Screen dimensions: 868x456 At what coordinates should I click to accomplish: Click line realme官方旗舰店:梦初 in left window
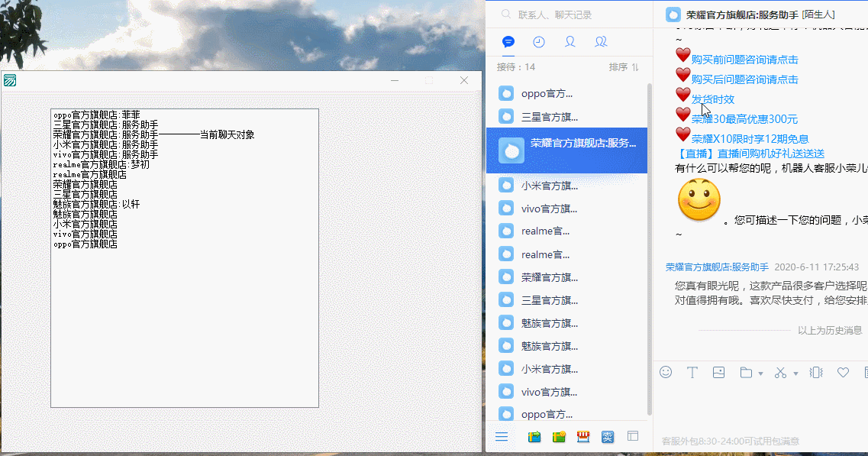102,164
